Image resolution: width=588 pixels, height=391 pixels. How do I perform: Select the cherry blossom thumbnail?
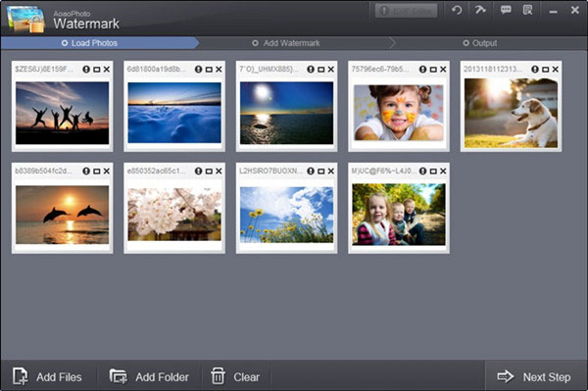[x=174, y=215]
